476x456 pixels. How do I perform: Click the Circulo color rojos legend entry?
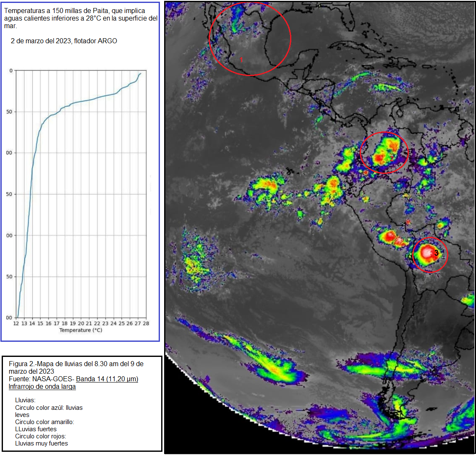40,436
